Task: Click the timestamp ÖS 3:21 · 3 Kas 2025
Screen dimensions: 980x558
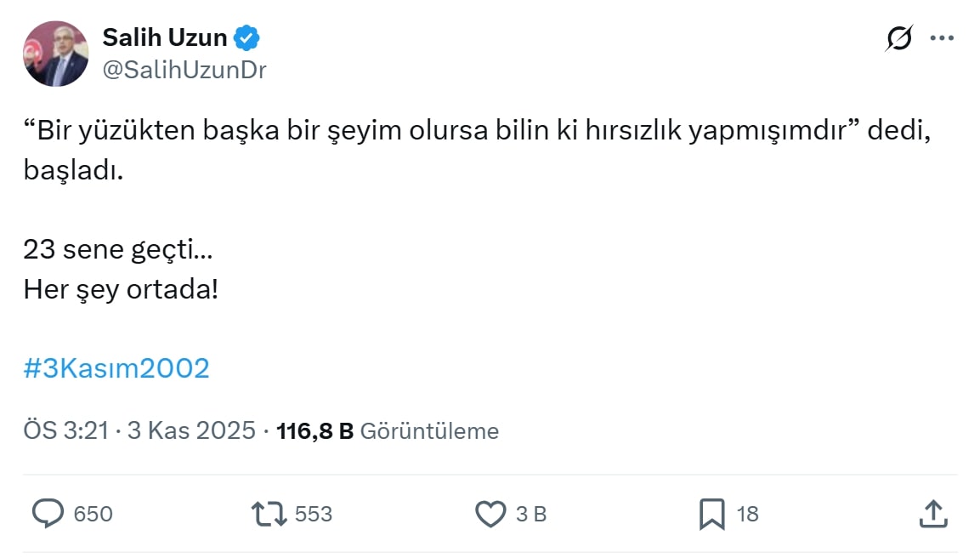Action: (x=139, y=431)
